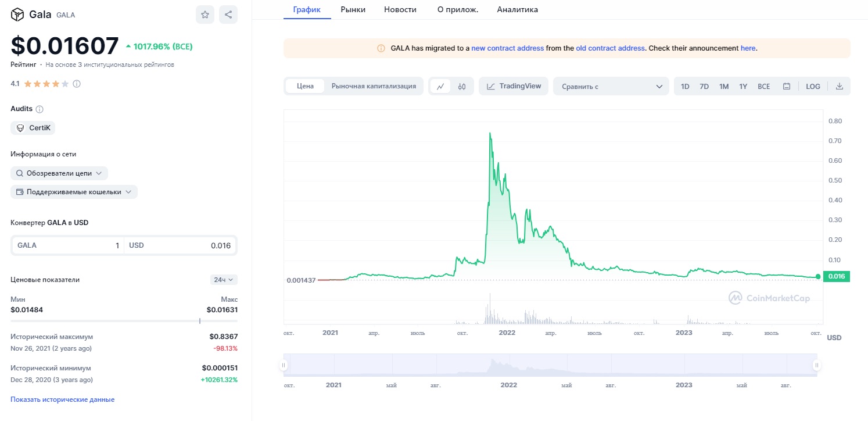Click the orange info icon in migration notice

[x=381, y=48]
